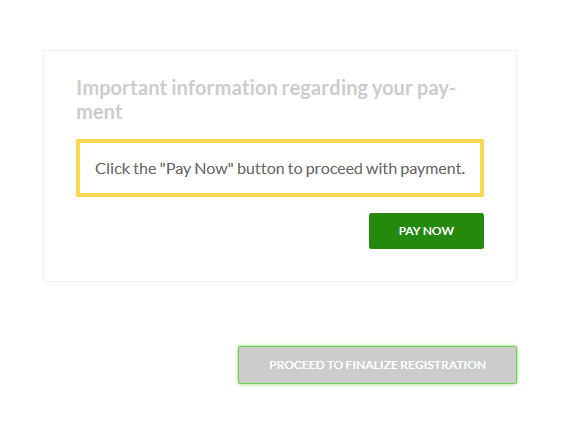Click the 'Important information regarding your payment' heading
This screenshot has width=567, height=432.
coord(266,99)
